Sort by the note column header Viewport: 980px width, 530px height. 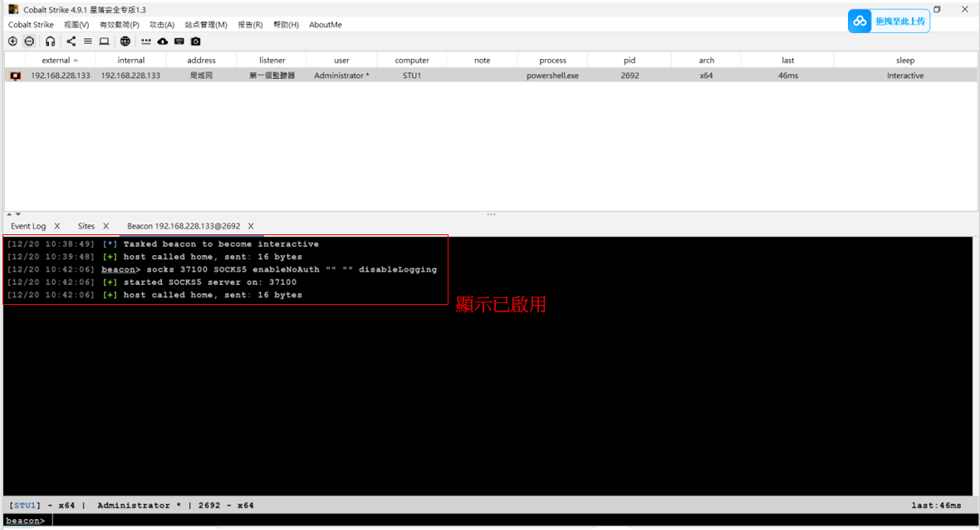[483, 60]
